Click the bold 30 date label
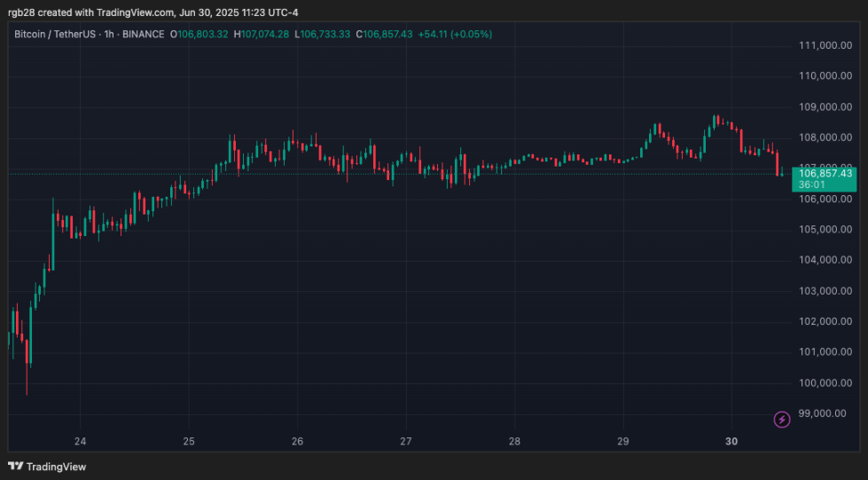This screenshot has width=868, height=480. point(731,441)
